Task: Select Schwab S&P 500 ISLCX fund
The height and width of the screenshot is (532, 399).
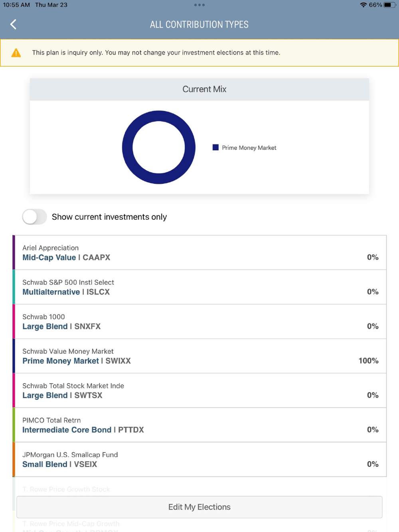Action: [x=199, y=287]
